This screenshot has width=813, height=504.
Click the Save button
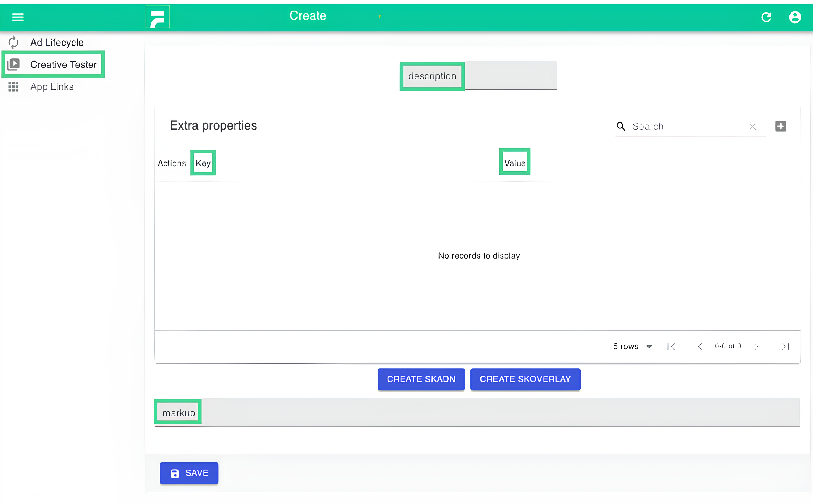189,473
